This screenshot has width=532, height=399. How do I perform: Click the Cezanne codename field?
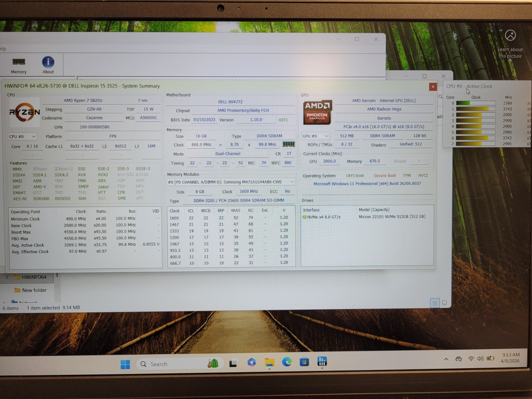tap(94, 118)
